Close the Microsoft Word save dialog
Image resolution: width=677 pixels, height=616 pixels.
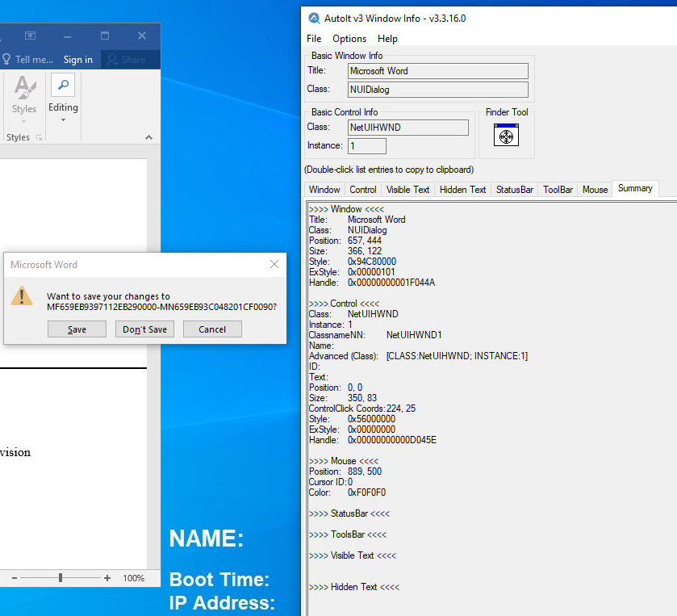[274, 264]
